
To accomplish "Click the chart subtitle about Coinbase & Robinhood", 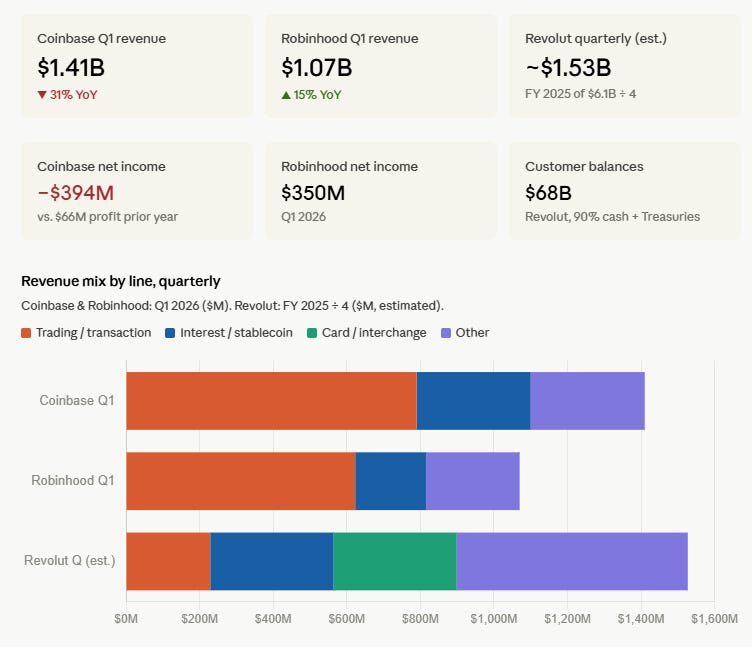I will tap(232, 306).
